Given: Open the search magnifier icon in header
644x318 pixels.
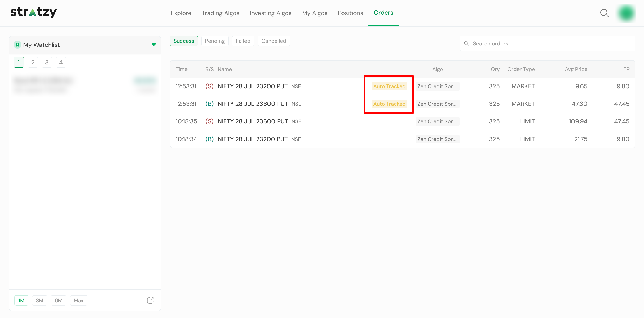Looking at the screenshot, I should click(x=604, y=13).
